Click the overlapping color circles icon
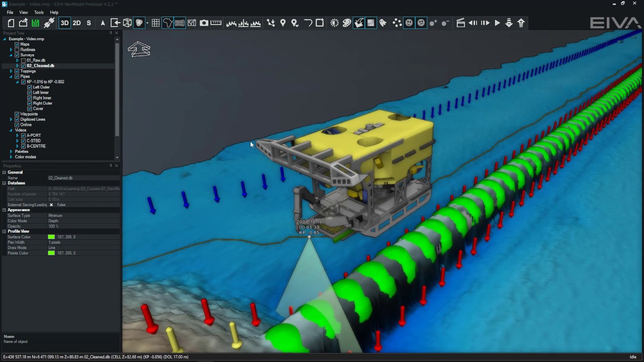The height and width of the screenshot is (362, 644). pyautogui.click(x=139, y=23)
